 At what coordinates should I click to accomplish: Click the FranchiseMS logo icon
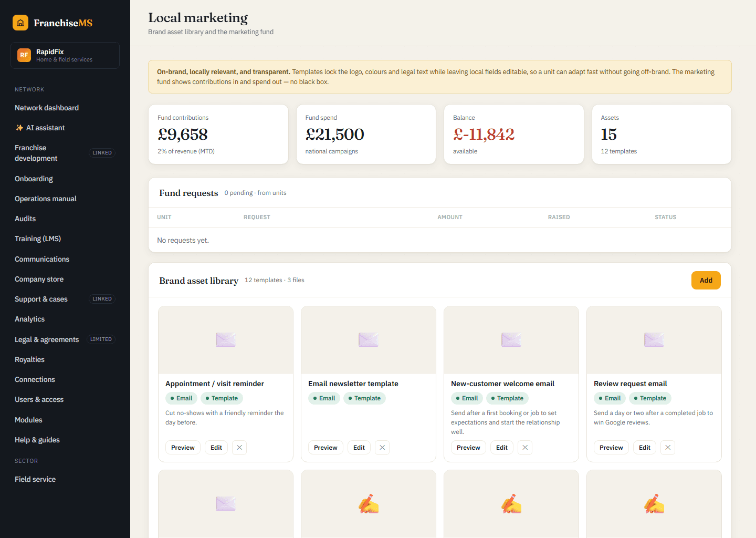(x=20, y=23)
